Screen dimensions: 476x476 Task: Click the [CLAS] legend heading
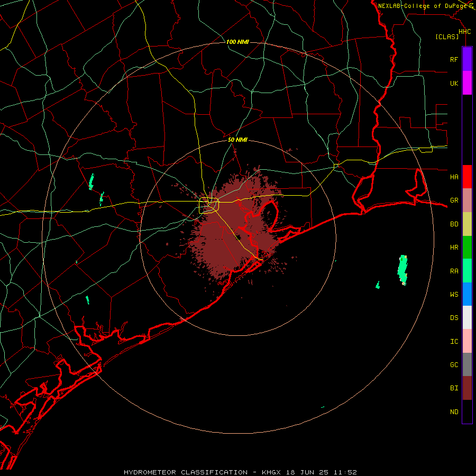coord(447,36)
